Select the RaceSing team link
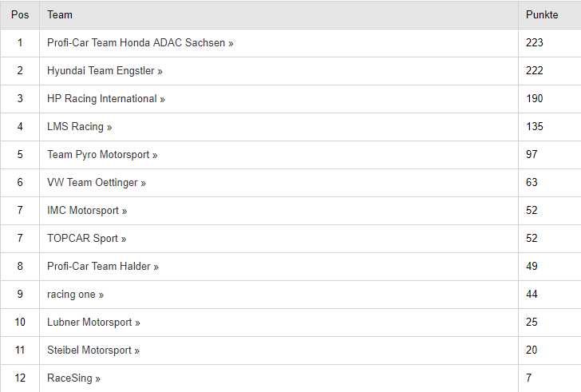The width and height of the screenshot is (581, 392). click(x=73, y=378)
